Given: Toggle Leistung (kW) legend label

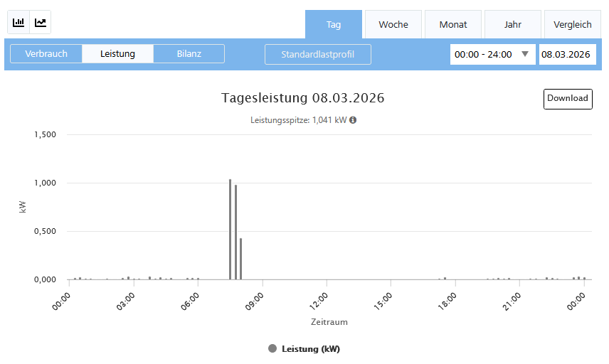Looking at the screenshot, I should [x=310, y=349].
